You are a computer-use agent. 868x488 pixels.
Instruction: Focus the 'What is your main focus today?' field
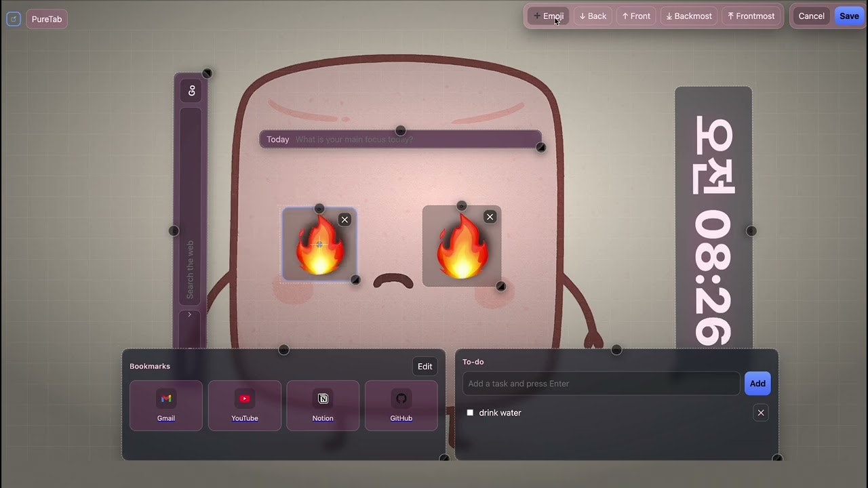[x=415, y=140]
